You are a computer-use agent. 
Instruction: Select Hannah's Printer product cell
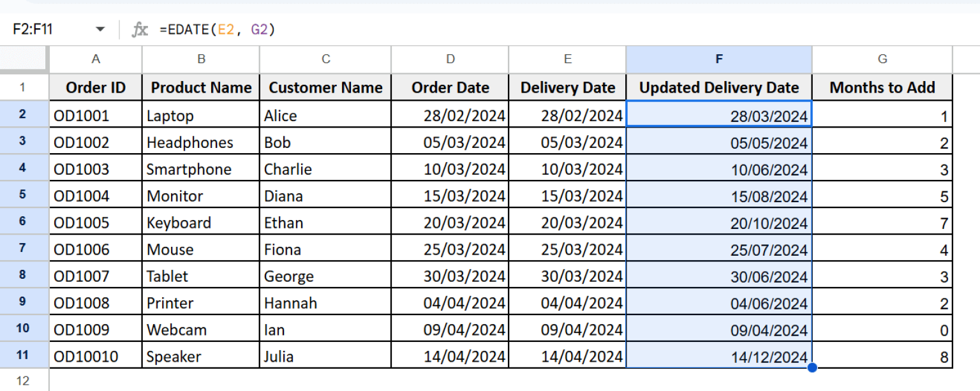click(x=200, y=302)
